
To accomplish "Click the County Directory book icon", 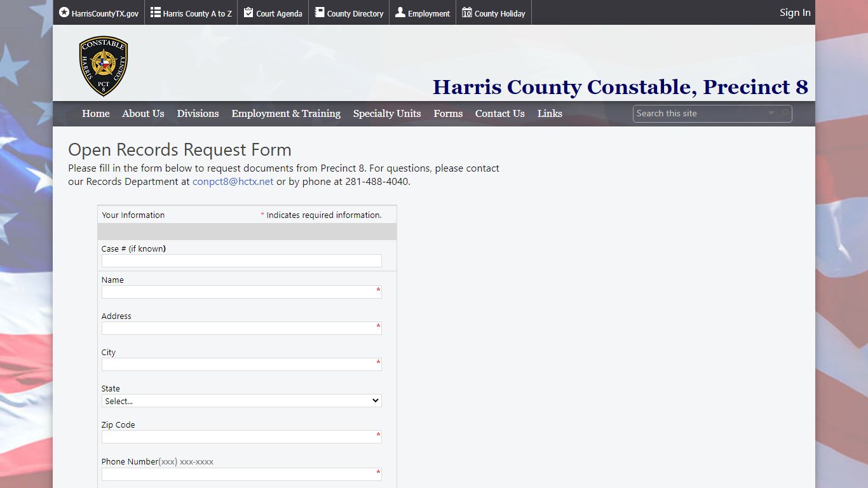I will click(319, 12).
